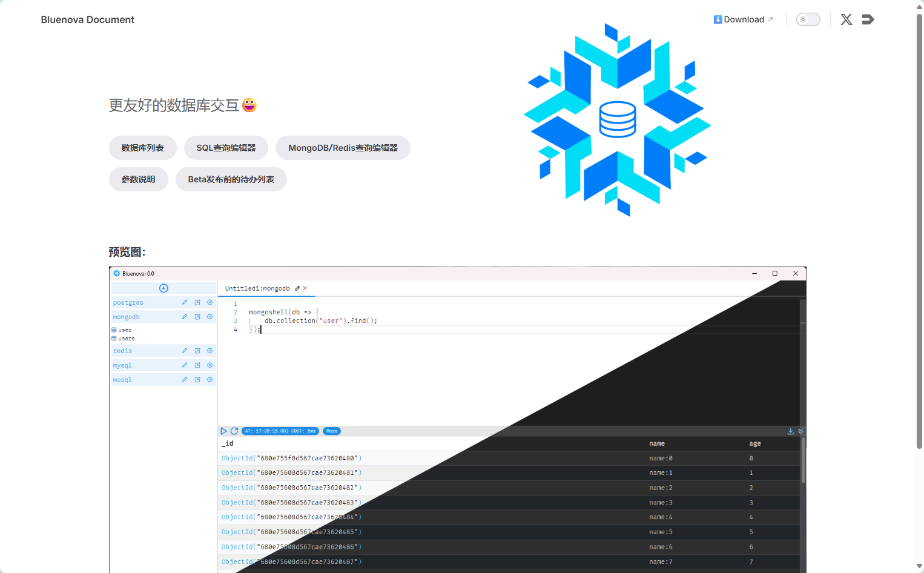Click the arrow-shaped icon right of the X icon
This screenshot has height=573, width=924.
[868, 19]
